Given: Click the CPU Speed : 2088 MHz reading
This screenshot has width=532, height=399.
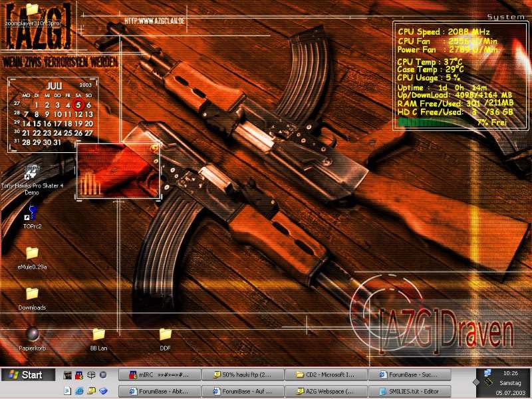Looking at the screenshot, I should click(444, 32).
